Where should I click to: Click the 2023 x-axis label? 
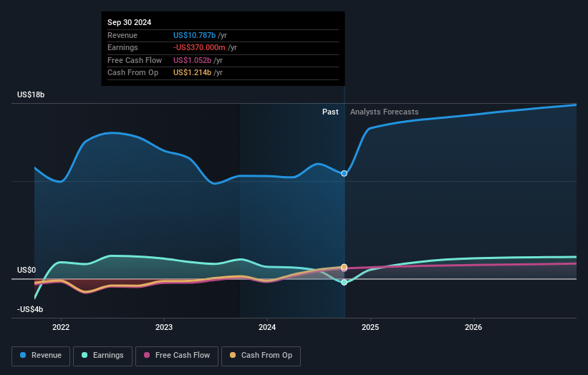[164, 327]
